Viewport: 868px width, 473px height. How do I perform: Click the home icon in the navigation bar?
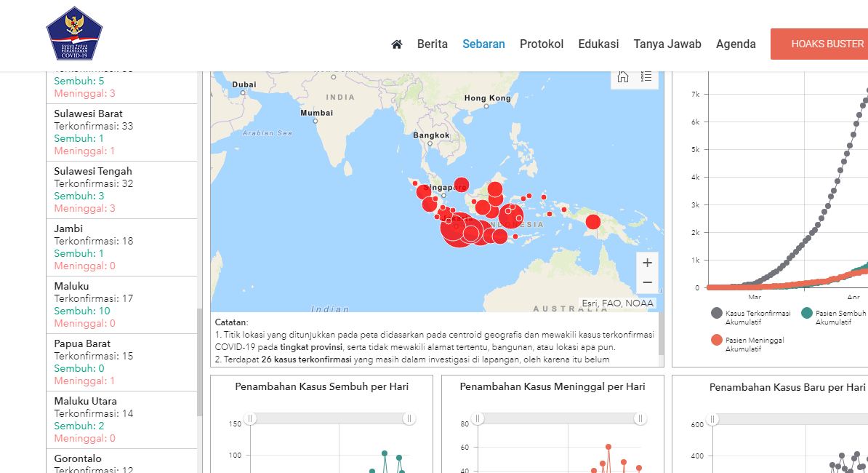pos(396,44)
